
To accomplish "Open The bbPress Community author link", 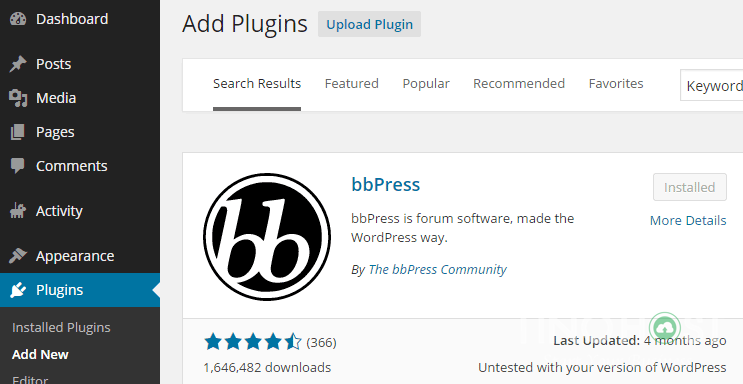I will (438, 269).
